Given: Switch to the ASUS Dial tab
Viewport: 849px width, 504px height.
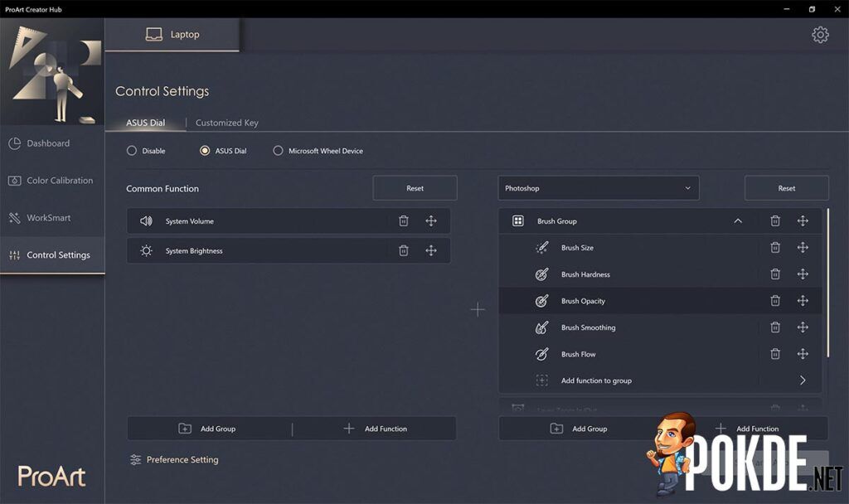Looking at the screenshot, I should pos(146,123).
